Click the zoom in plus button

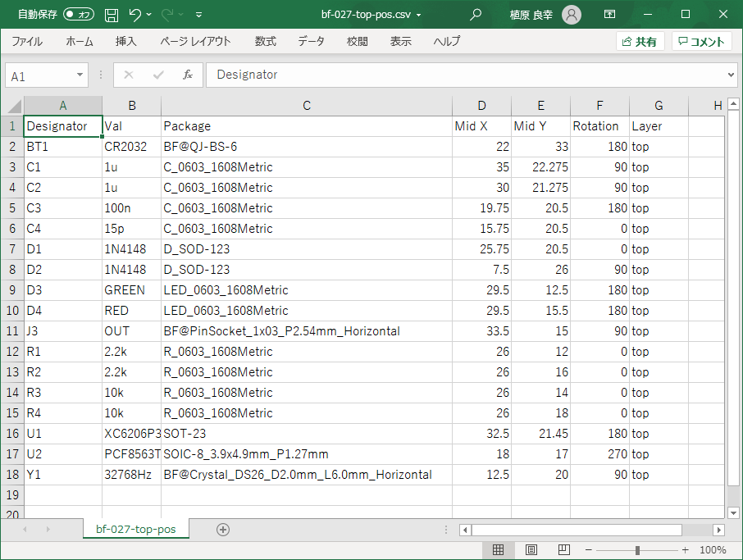[x=686, y=550]
